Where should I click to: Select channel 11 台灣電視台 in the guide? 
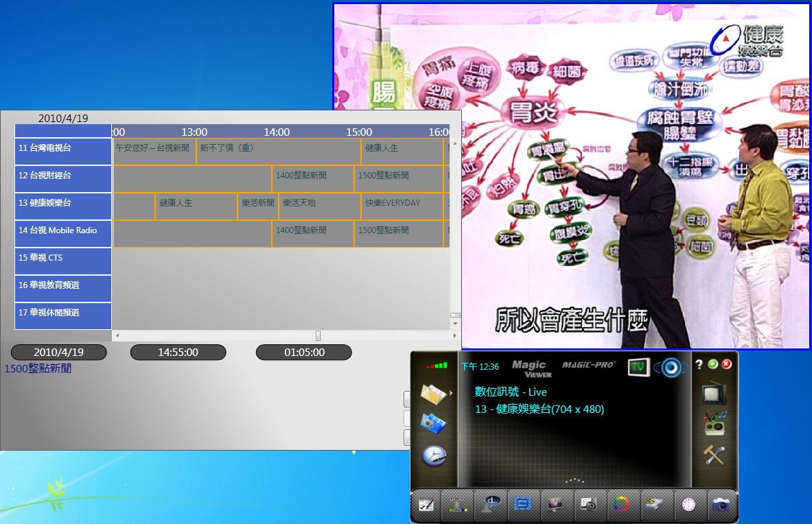(62, 152)
